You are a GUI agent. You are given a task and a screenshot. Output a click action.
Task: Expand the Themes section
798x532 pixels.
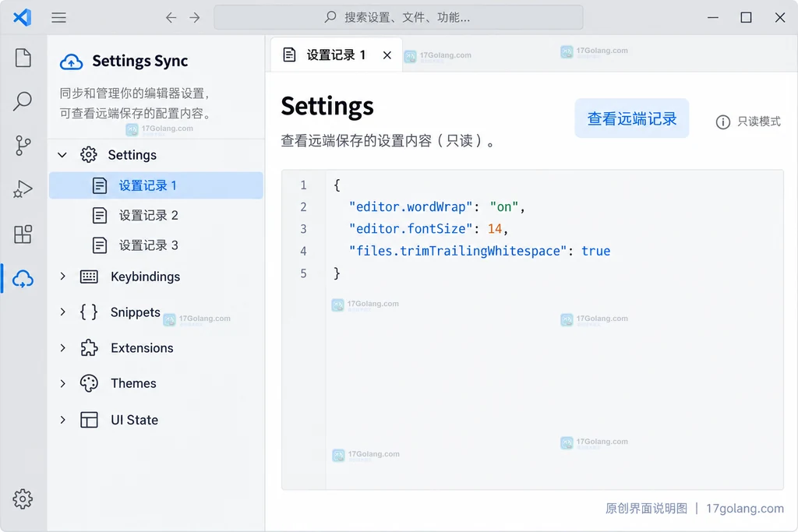tap(62, 383)
